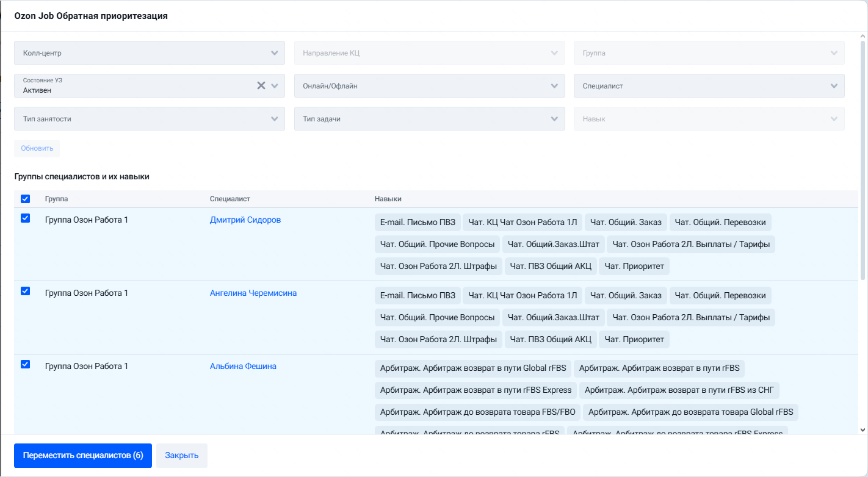
Task: Open Дмитрий Сидоров specialist link
Action: point(245,220)
